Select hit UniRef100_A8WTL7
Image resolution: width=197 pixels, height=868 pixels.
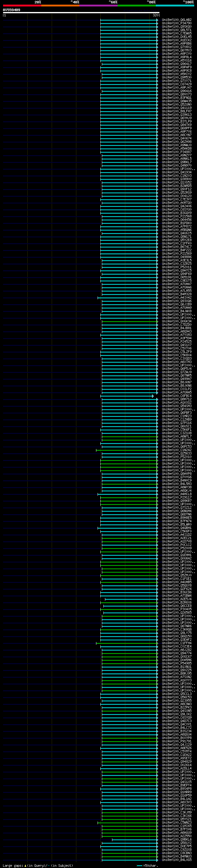coord(177,436)
